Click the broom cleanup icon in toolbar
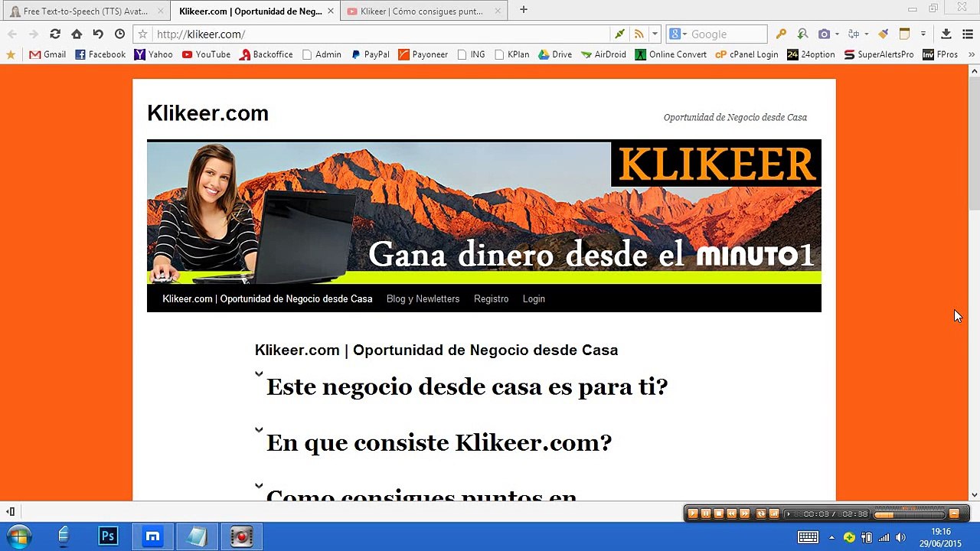Viewport: 980px width, 551px height. 883,34
